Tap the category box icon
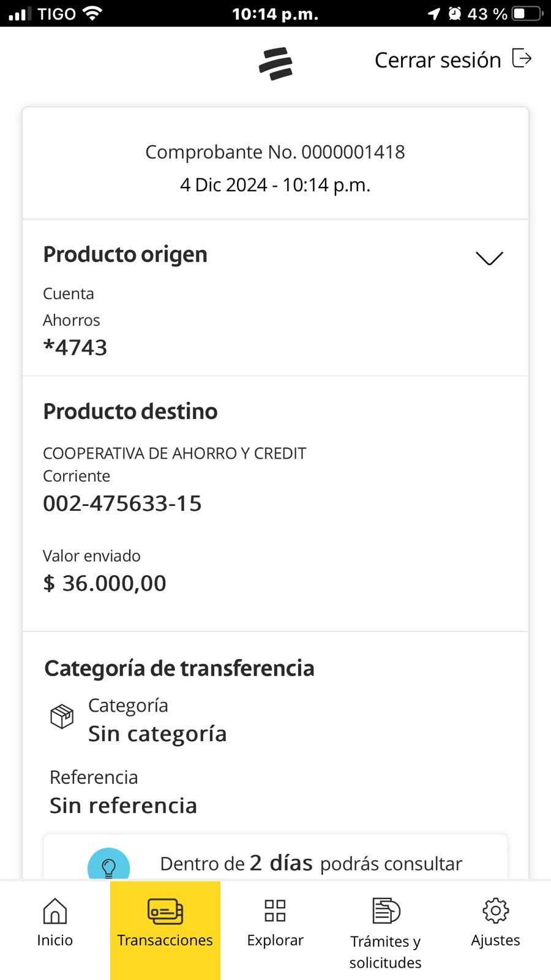Image resolution: width=551 pixels, height=980 pixels. pyautogui.click(x=62, y=716)
